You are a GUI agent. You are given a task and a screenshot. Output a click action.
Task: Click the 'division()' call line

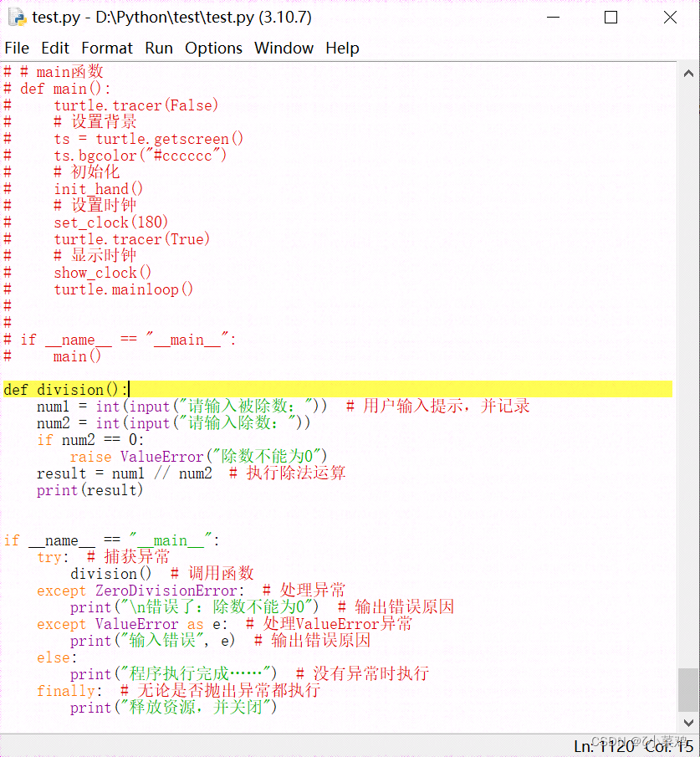click(x=161, y=574)
